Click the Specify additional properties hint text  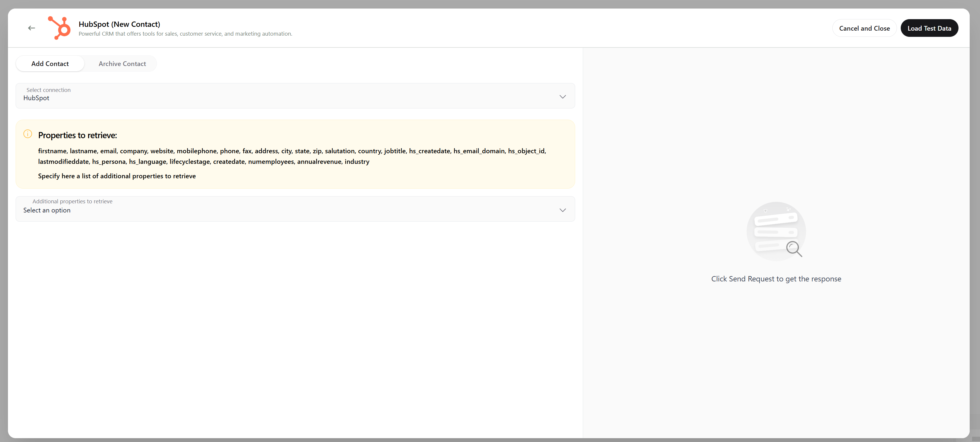click(x=117, y=176)
